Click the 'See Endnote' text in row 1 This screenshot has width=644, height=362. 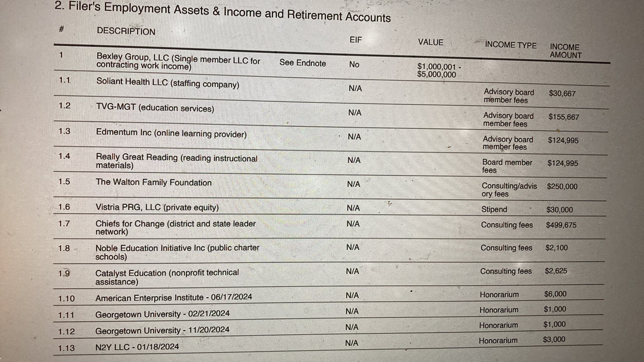point(303,63)
